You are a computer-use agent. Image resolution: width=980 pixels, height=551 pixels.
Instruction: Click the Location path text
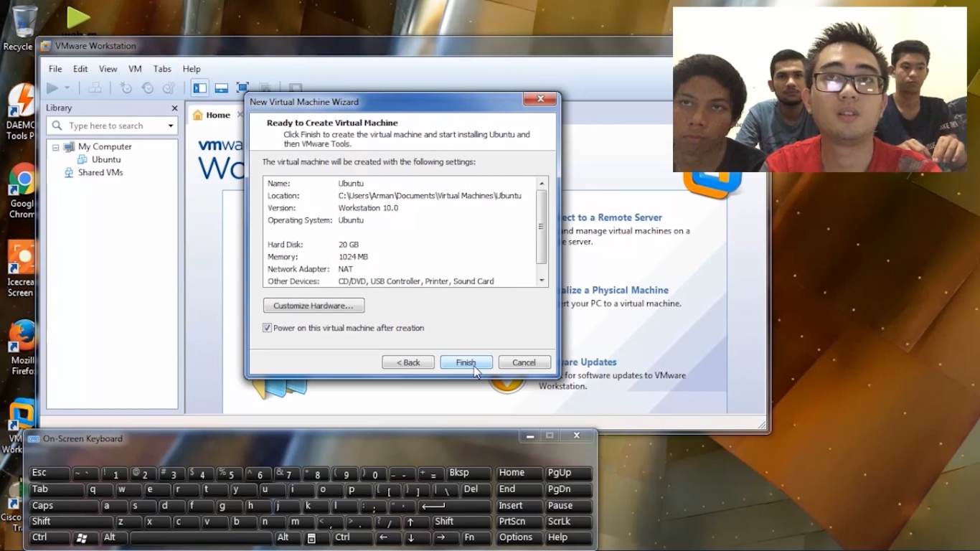pyautogui.click(x=430, y=196)
